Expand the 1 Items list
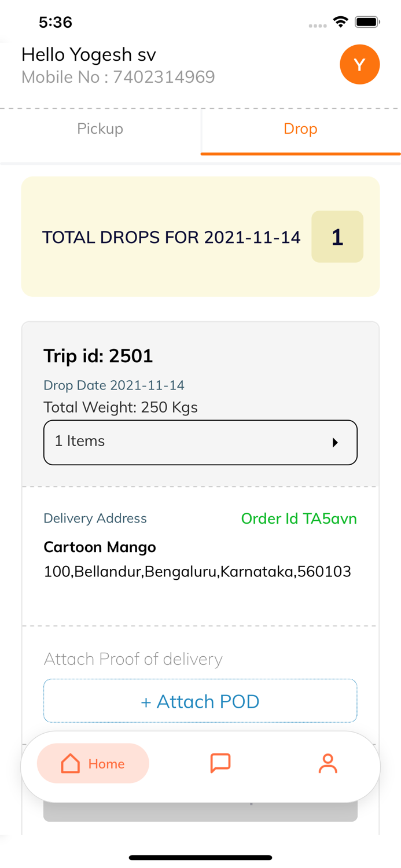Image resolution: width=401 pixels, height=868 pixels. click(200, 442)
